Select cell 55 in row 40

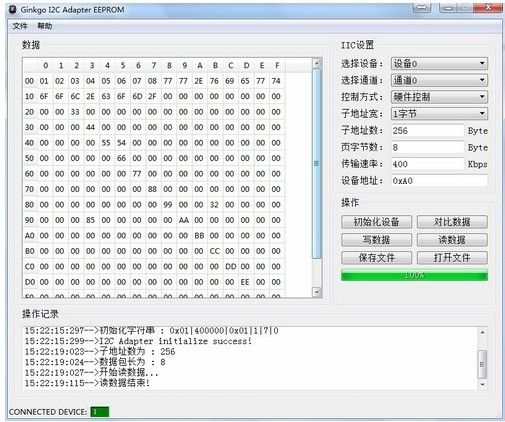(106, 143)
